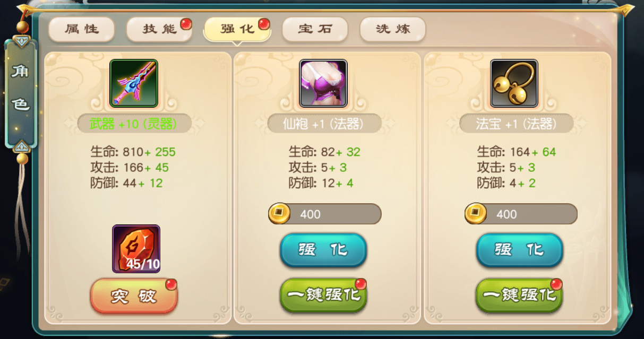Tap the purple robe 仙袍 icon
The height and width of the screenshot is (339, 644).
click(323, 83)
